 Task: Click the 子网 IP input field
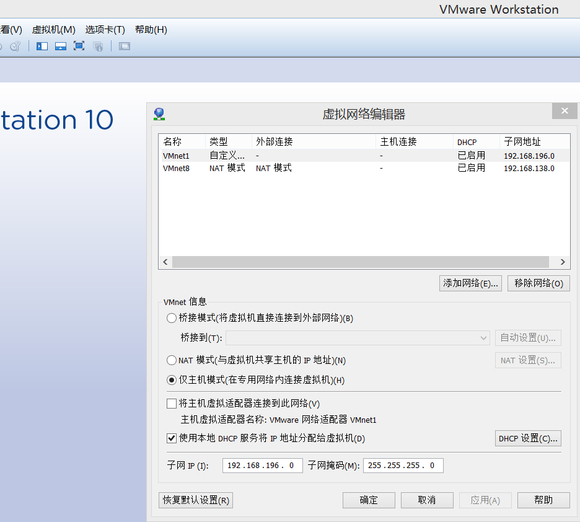click(x=262, y=465)
